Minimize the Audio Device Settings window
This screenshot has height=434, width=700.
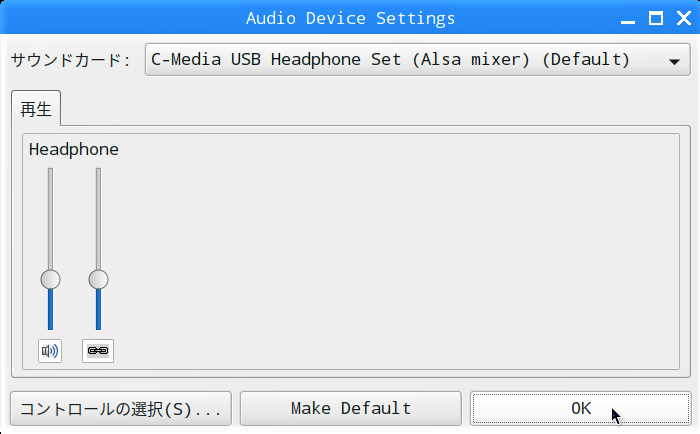tap(628, 19)
